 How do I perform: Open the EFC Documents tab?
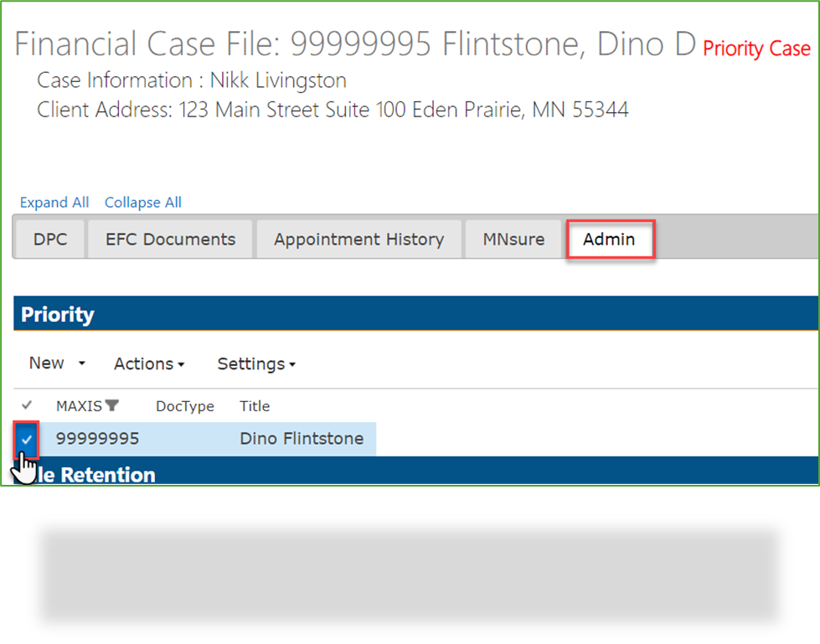tap(169, 239)
